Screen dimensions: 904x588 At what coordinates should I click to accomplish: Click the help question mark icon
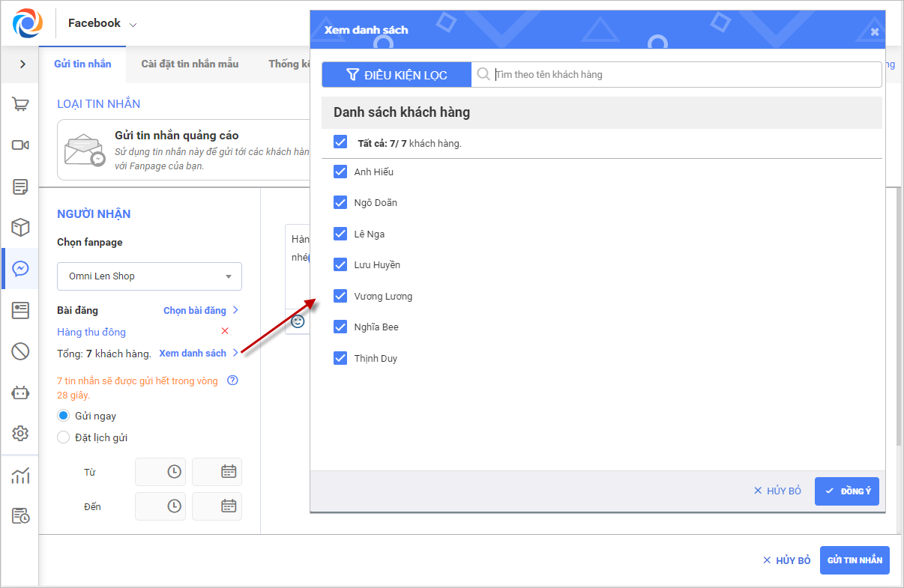pos(232,381)
